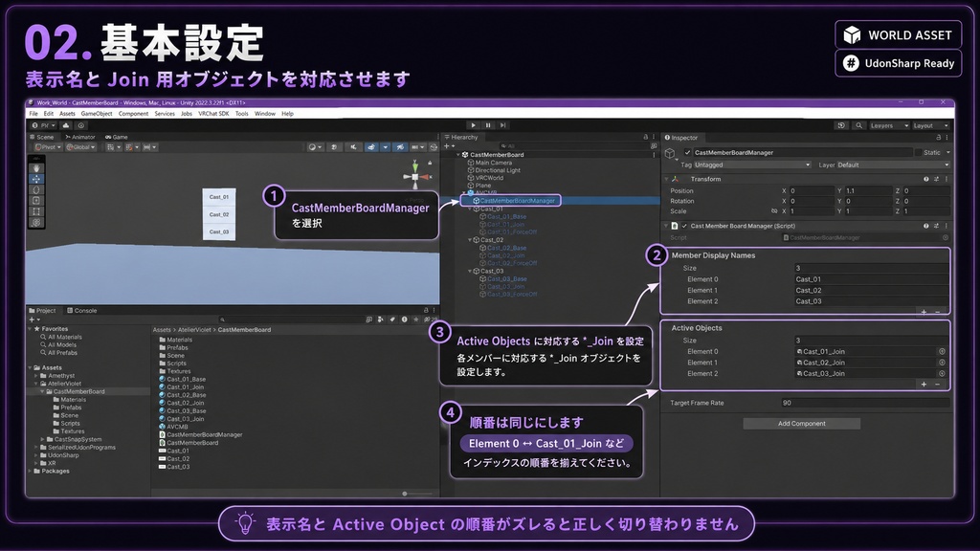Collapse the Cast_03 hierarchy node
Image resolution: width=980 pixels, height=551 pixels.
(x=471, y=271)
